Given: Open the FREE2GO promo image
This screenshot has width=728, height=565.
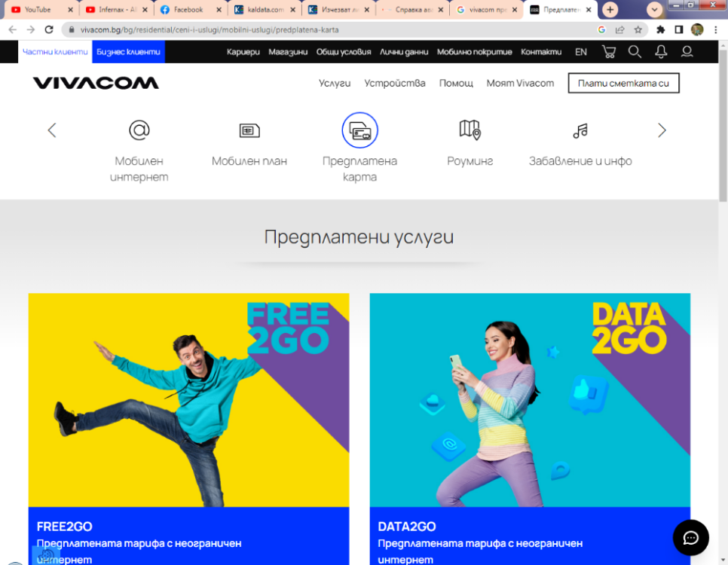Looking at the screenshot, I should (188, 400).
